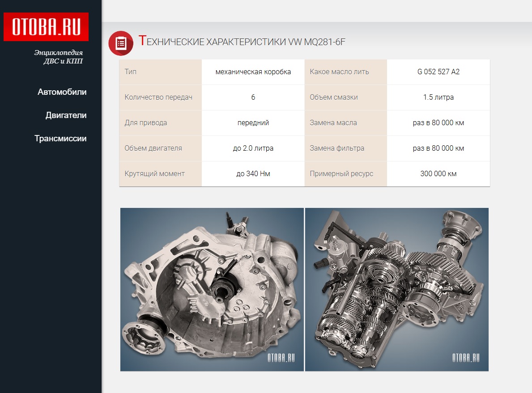Select the до 2.0 литра value

point(253,148)
